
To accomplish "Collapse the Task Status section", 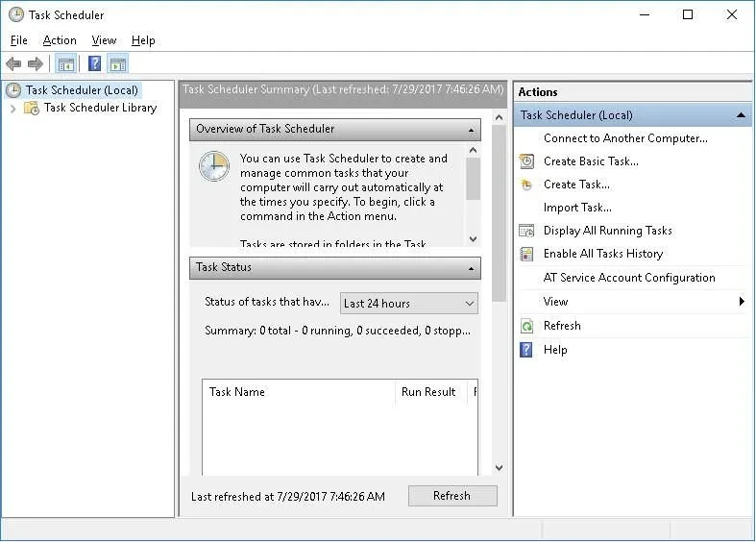I will [472, 268].
